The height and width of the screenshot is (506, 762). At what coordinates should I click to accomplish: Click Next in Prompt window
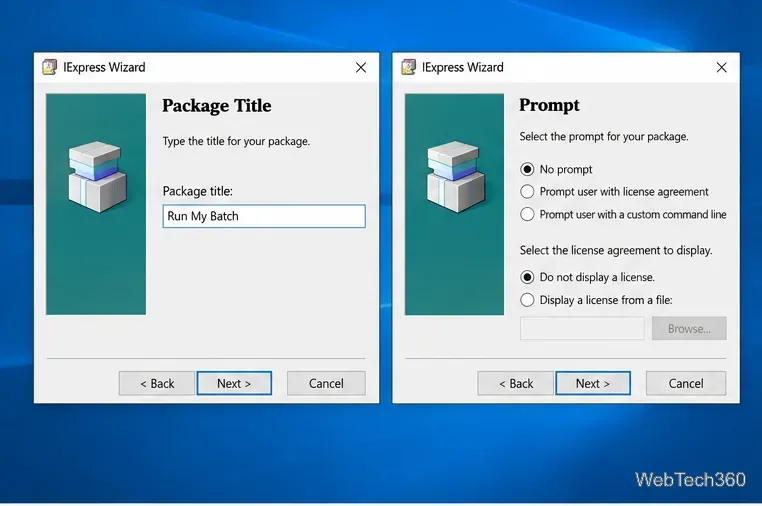593,384
